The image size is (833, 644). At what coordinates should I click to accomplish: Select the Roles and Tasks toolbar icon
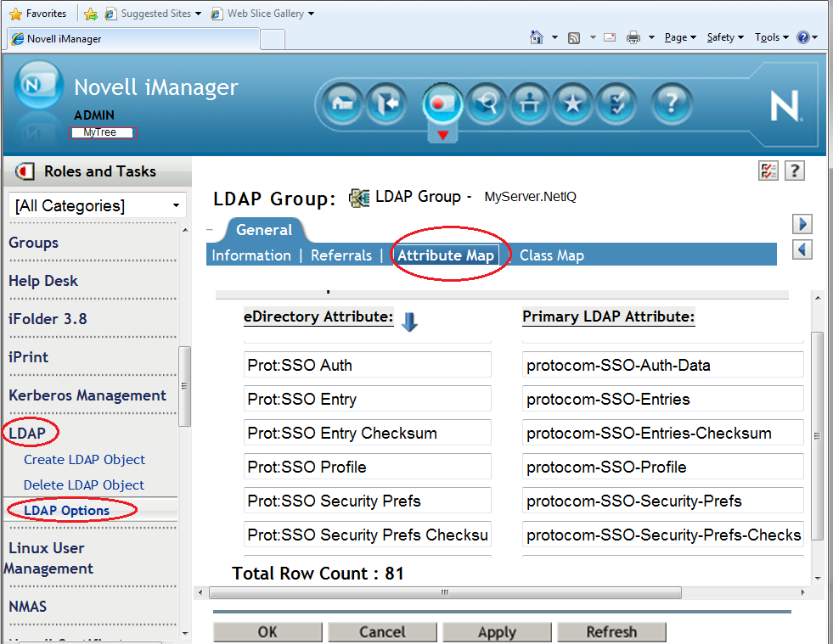442,103
